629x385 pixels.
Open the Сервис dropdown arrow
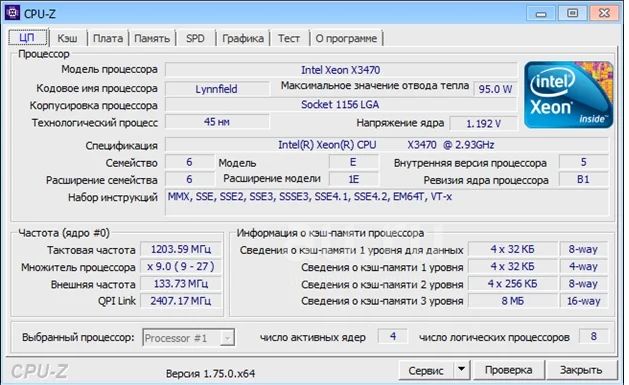462,369
